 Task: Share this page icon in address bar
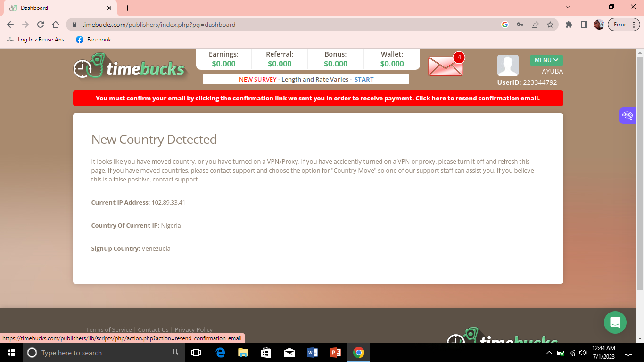point(535,25)
